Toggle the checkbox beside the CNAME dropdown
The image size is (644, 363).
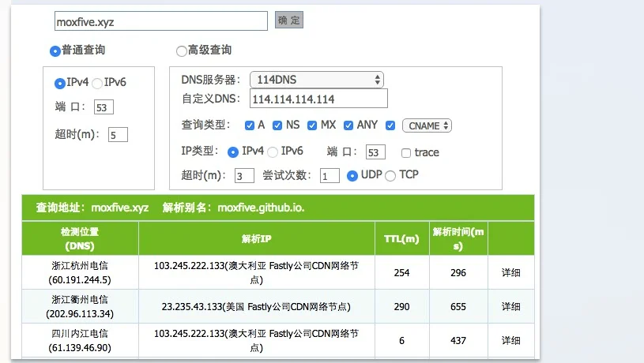pos(390,125)
